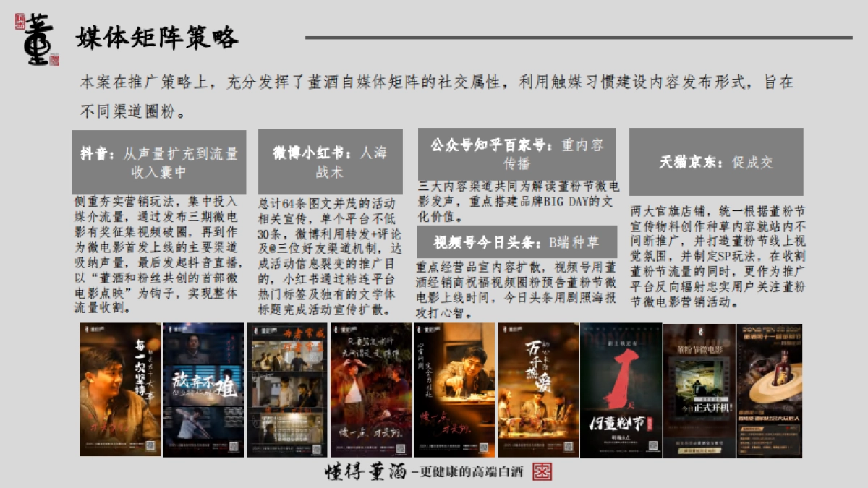Click the intro paragraph beginning 本案在推广策略上
Viewport: 868px width, 488px height.
click(x=436, y=97)
